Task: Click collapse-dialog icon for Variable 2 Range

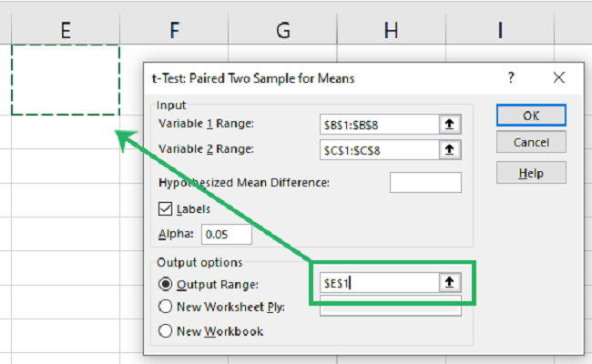Action: (x=450, y=149)
